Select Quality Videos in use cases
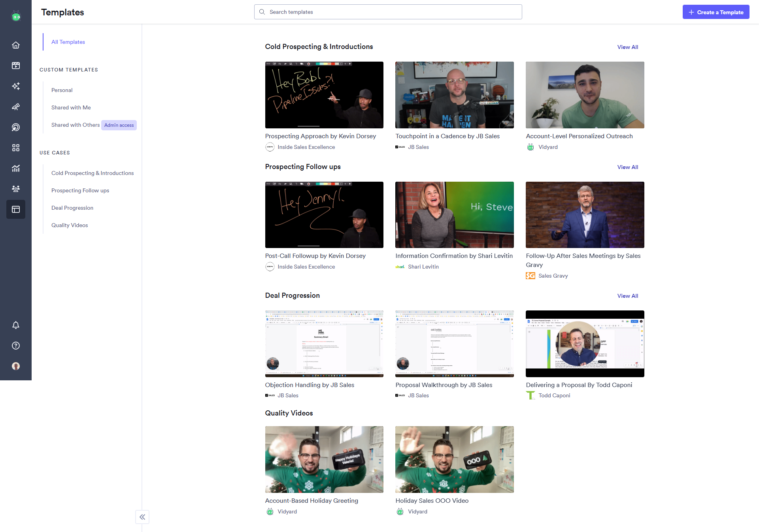 pyautogui.click(x=70, y=225)
